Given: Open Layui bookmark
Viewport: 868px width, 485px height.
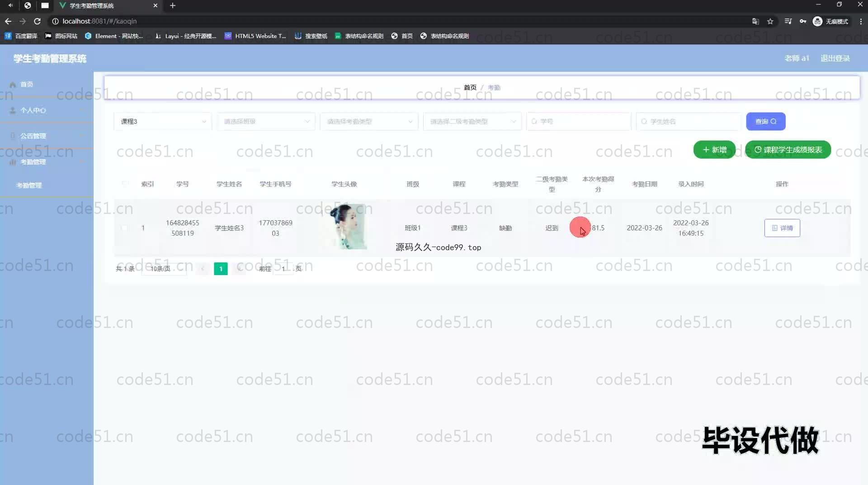Looking at the screenshot, I should 185,36.
